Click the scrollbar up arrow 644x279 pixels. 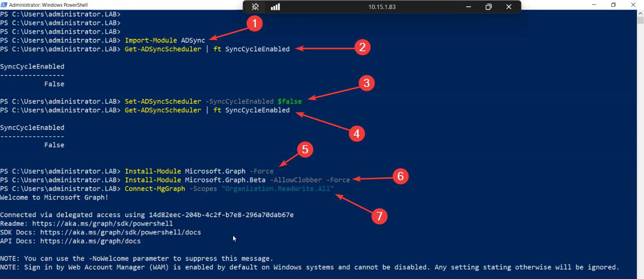[x=640, y=13]
